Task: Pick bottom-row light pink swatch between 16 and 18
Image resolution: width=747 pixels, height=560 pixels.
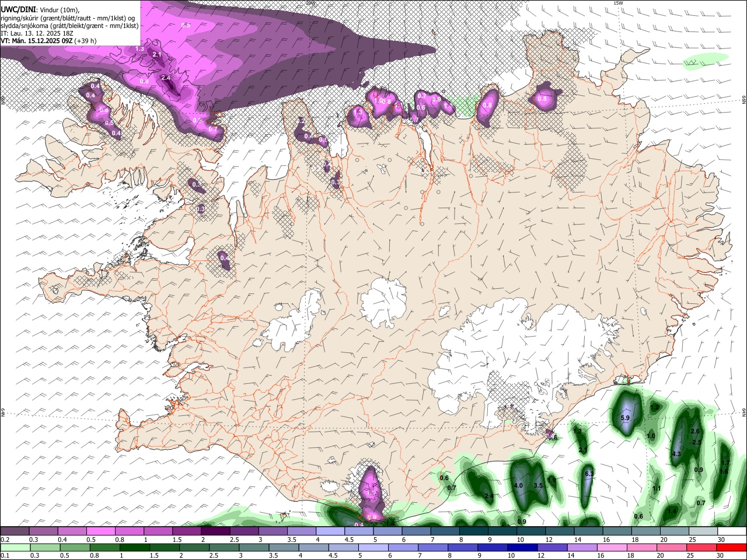Action: pyautogui.click(x=612, y=547)
